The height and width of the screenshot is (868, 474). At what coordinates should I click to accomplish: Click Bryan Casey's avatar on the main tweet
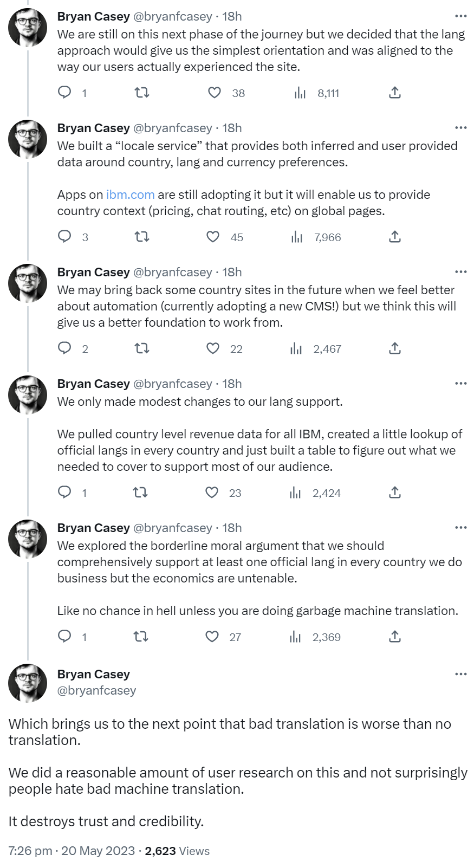(x=28, y=683)
